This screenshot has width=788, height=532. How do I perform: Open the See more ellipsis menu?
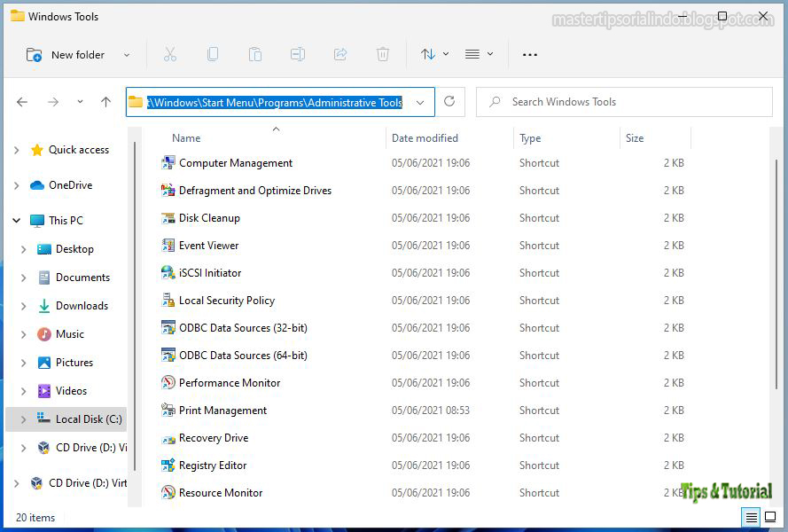pyautogui.click(x=529, y=54)
